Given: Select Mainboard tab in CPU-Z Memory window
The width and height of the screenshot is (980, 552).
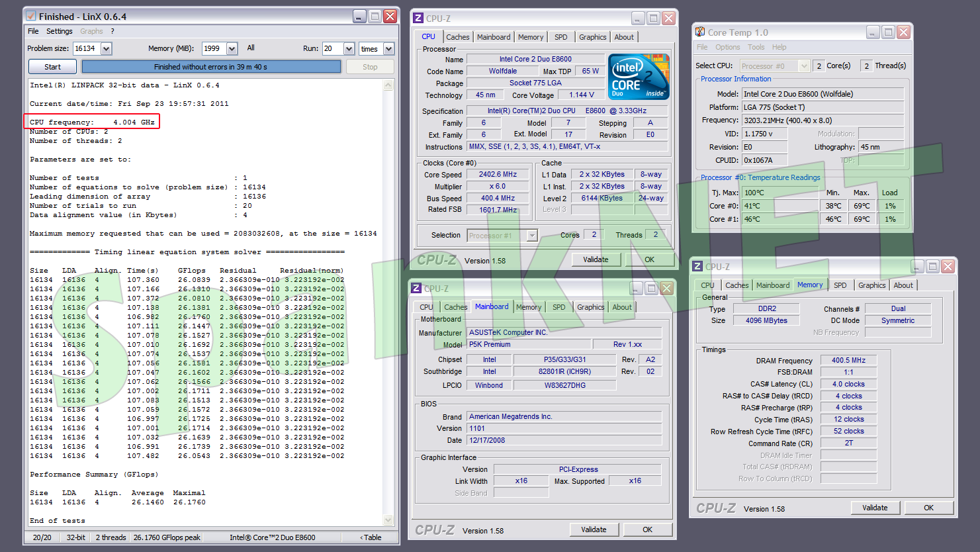Looking at the screenshot, I should [773, 285].
